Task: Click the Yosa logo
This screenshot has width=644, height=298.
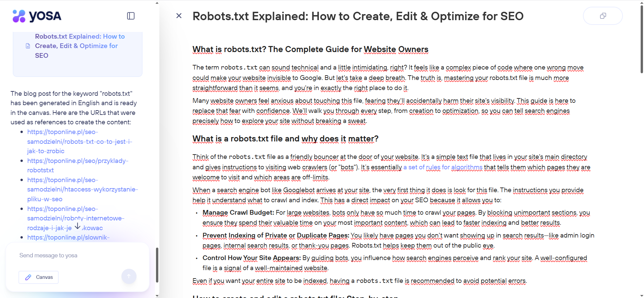Action: pos(37,16)
